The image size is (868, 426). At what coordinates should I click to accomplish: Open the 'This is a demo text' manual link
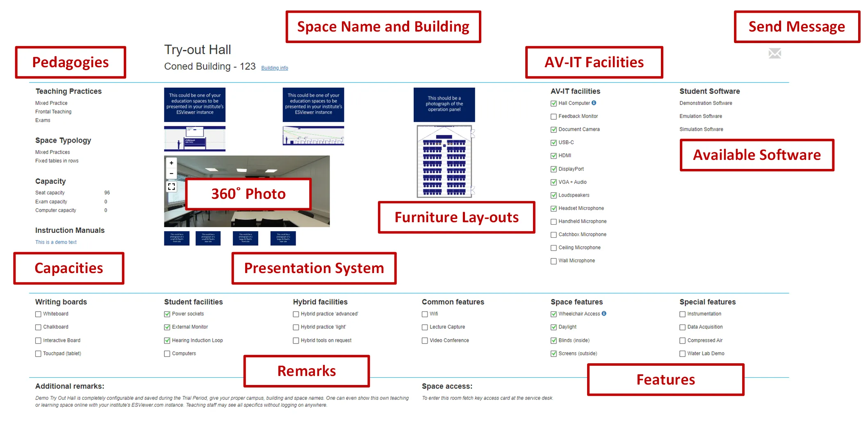pos(56,242)
